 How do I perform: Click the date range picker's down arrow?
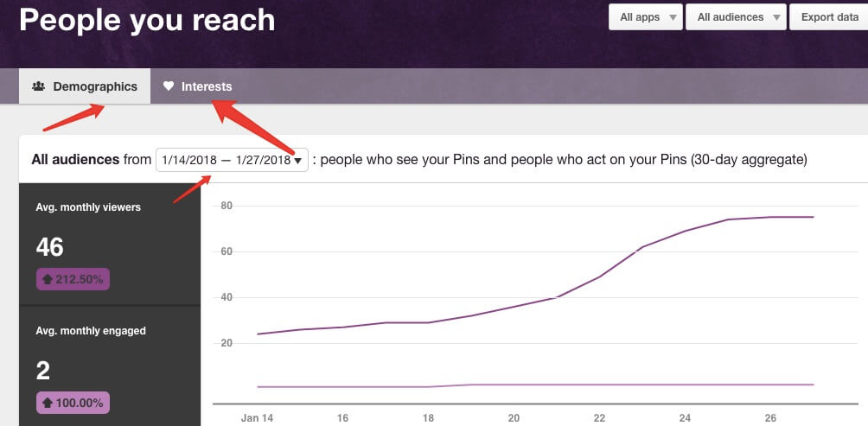pyautogui.click(x=298, y=161)
